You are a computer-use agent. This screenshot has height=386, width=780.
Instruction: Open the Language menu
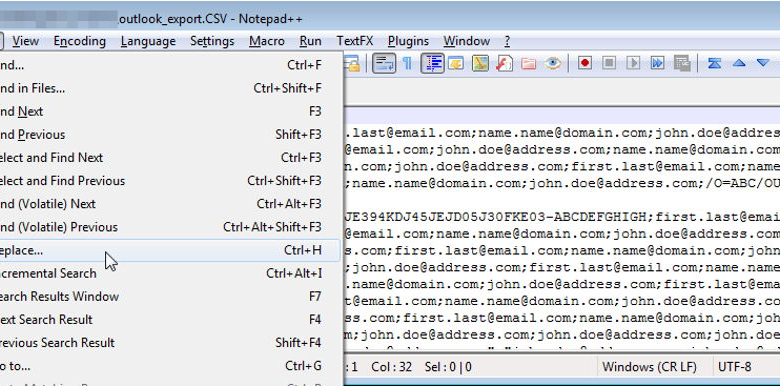click(x=148, y=41)
